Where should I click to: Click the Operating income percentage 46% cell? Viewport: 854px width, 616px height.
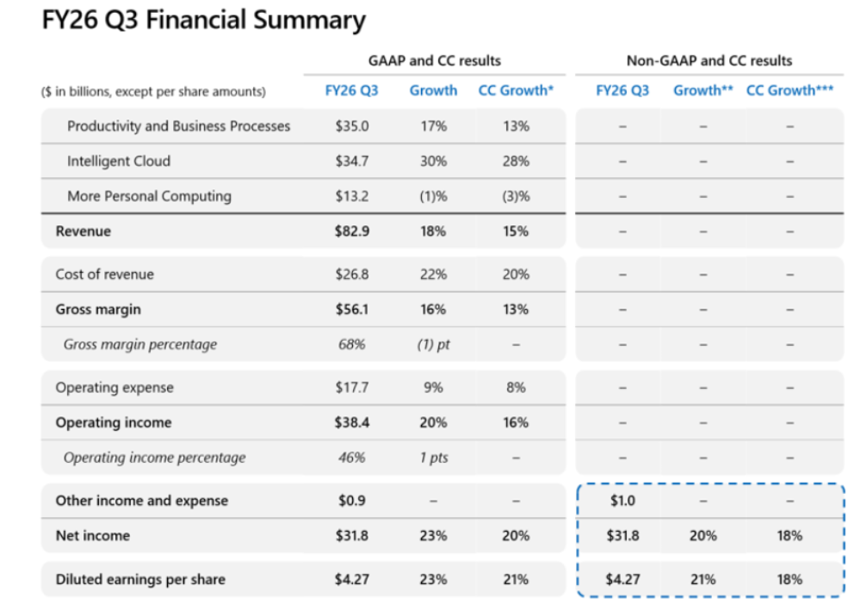tap(352, 458)
